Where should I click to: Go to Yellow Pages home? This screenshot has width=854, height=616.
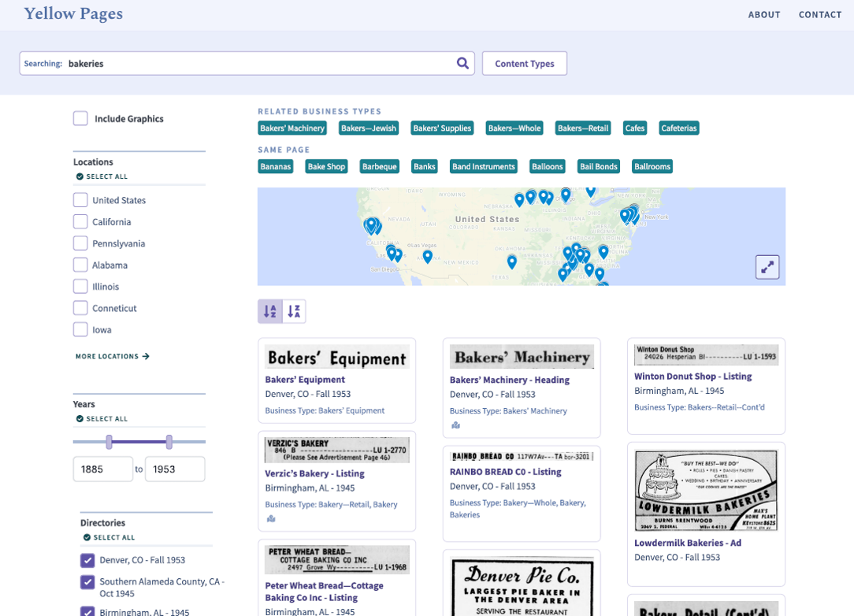pyautogui.click(x=73, y=13)
